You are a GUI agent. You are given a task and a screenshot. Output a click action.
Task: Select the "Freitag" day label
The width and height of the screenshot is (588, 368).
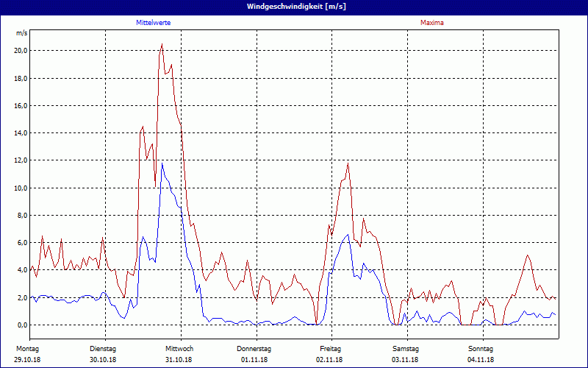coord(331,348)
